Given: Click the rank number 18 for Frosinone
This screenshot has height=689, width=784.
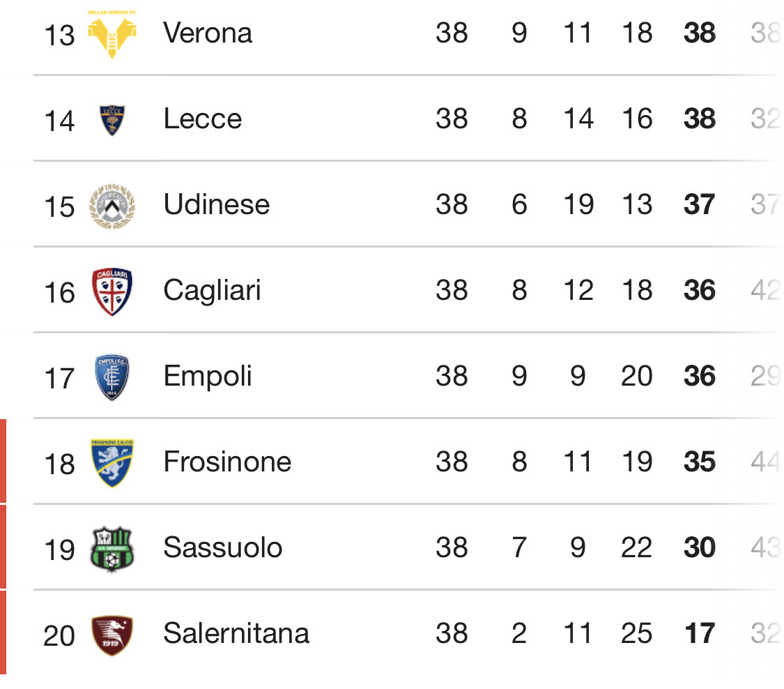Looking at the screenshot, I should pos(59,464).
